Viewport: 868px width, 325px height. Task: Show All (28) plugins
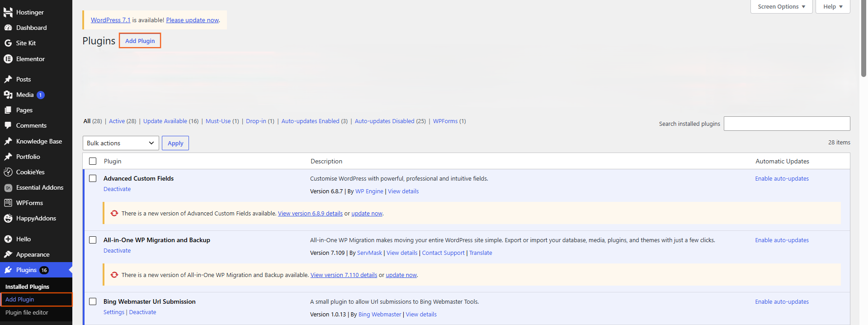point(93,121)
